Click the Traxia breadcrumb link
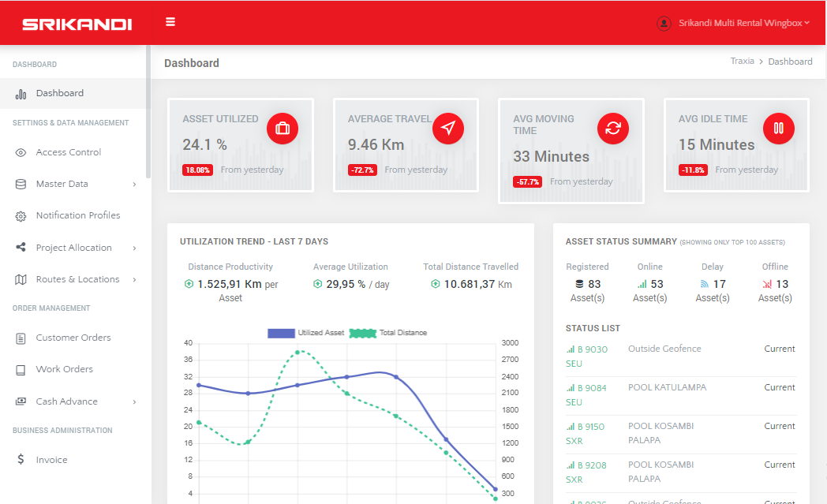 (742, 62)
